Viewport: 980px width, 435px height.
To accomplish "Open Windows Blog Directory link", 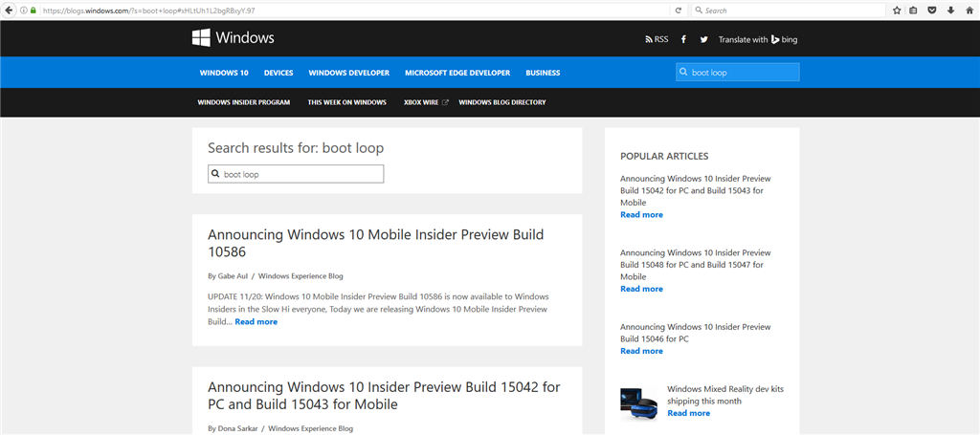I will coord(501,102).
